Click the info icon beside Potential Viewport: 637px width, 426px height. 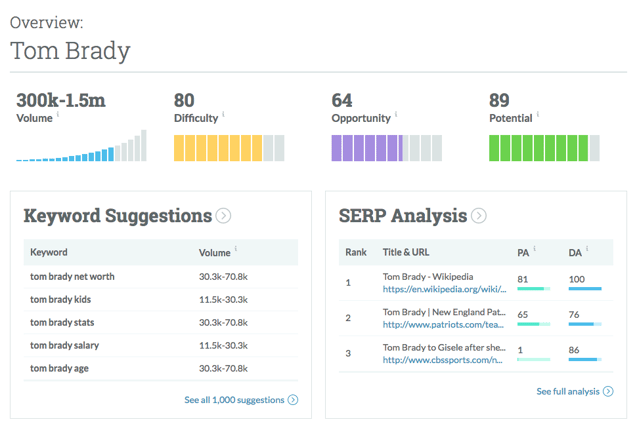tap(538, 114)
